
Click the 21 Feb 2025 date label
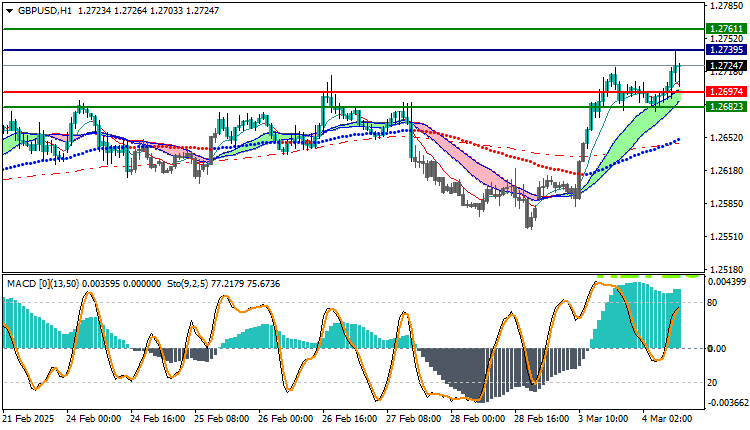(x=28, y=419)
